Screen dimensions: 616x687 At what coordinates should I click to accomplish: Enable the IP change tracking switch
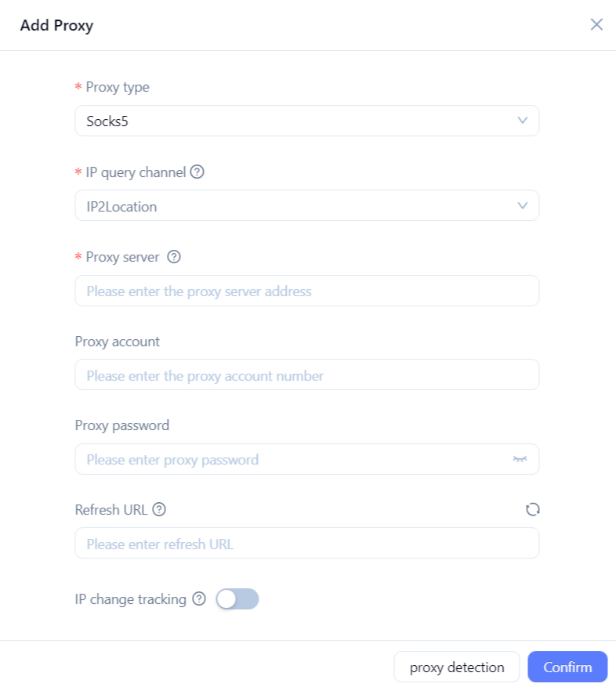click(x=237, y=599)
